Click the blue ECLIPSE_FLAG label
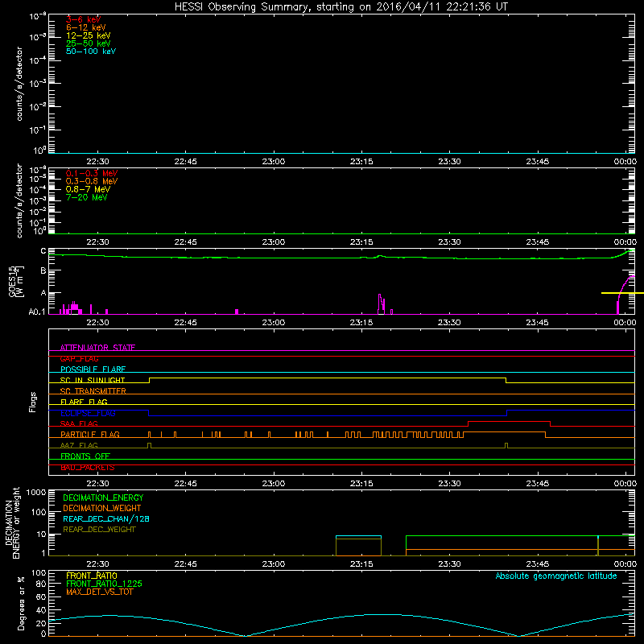Viewport: 644px width, 644px height. click(88, 413)
